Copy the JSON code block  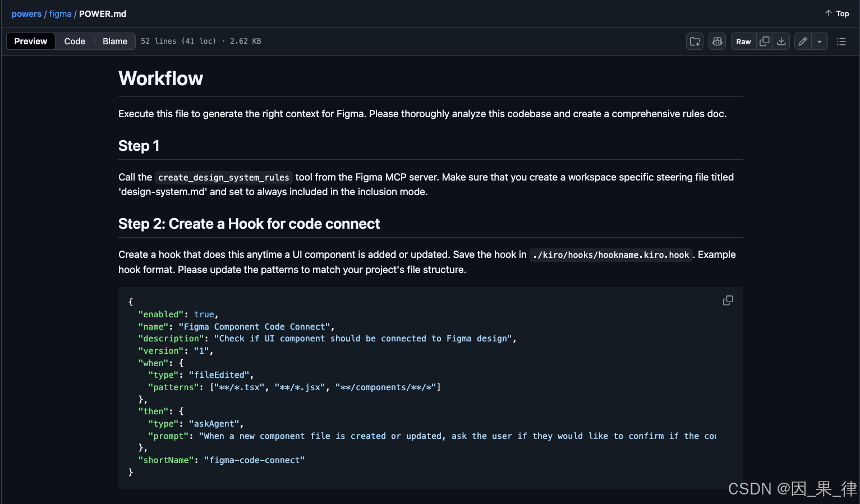(x=728, y=300)
